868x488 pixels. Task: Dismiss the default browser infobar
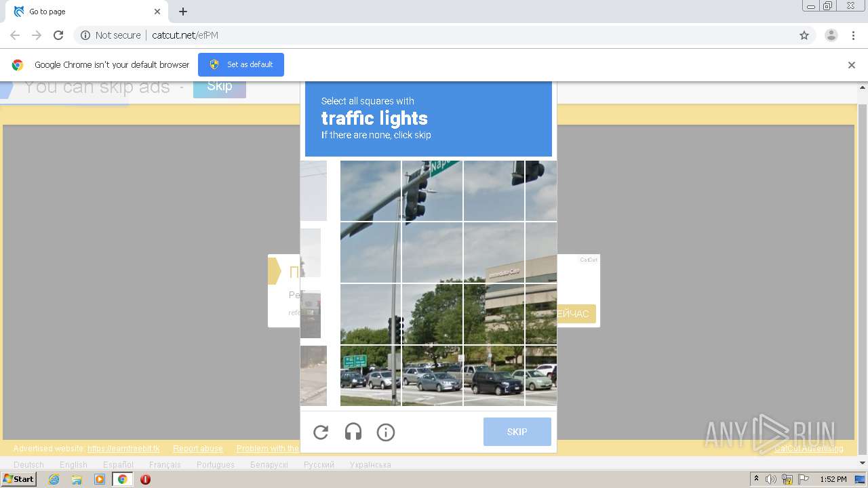852,65
